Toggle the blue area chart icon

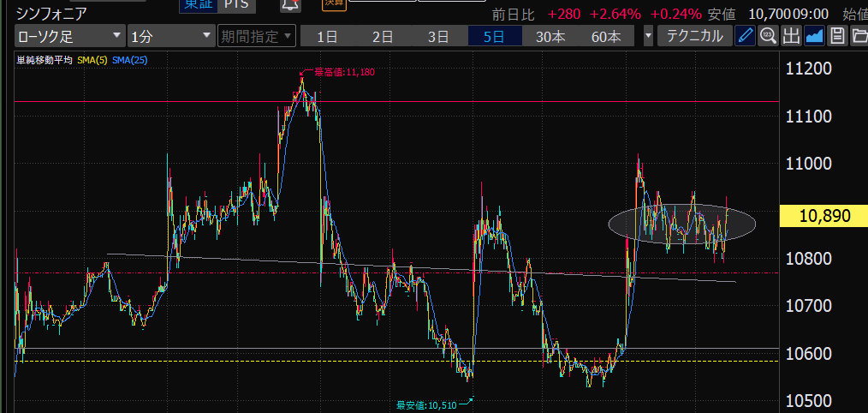click(813, 36)
